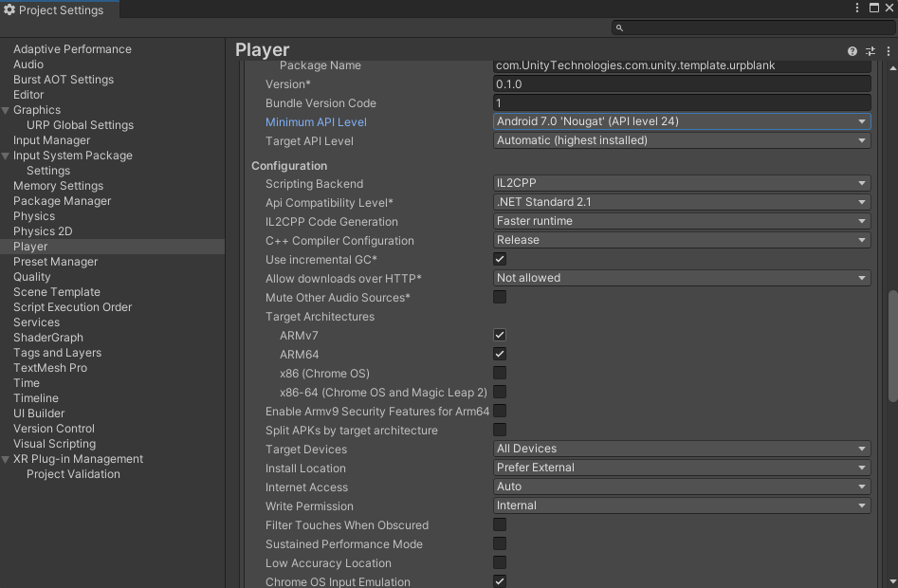The height and width of the screenshot is (588, 898).
Task: Open Install Location dropdown
Action: coord(682,468)
